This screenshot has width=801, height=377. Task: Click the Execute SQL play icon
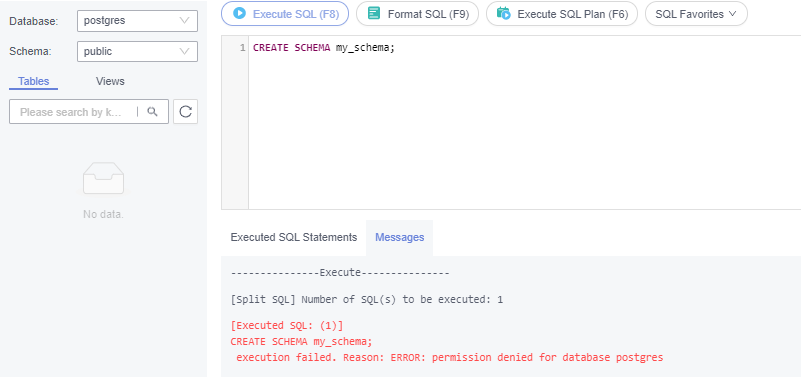[x=239, y=13]
